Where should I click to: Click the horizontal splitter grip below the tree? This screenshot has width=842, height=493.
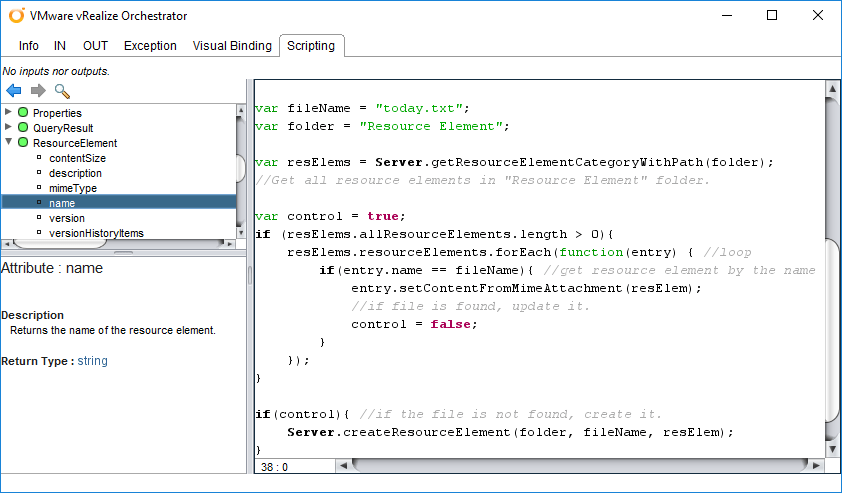[x=124, y=252]
